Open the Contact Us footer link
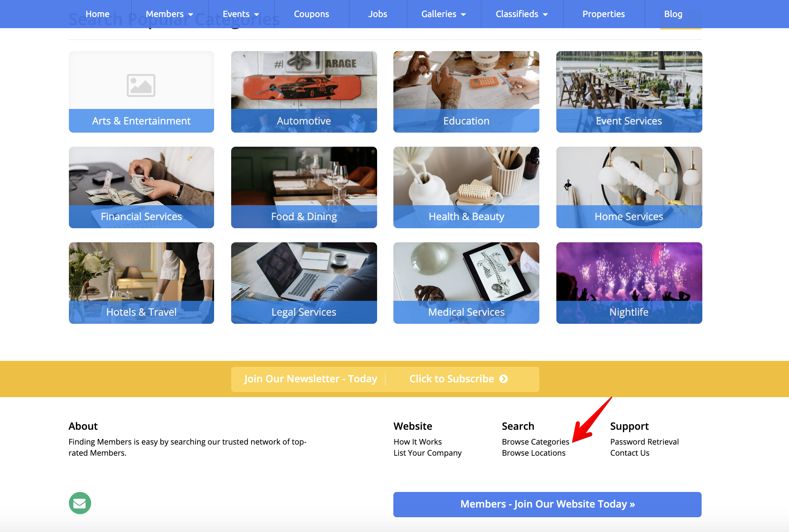789x532 pixels. click(x=630, y=453)
